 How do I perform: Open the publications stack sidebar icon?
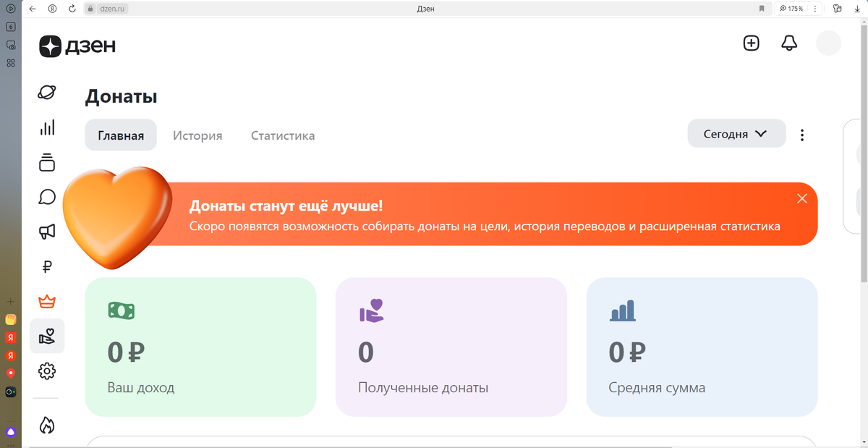pos(47,162)
